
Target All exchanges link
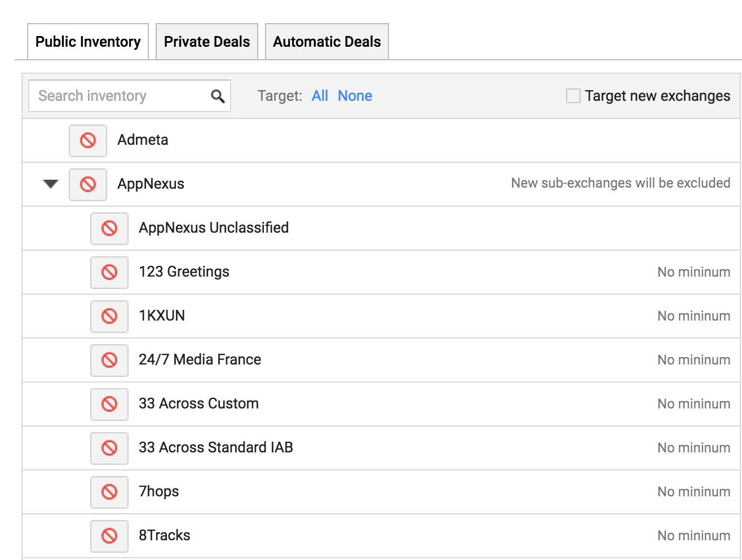(320, 96)
